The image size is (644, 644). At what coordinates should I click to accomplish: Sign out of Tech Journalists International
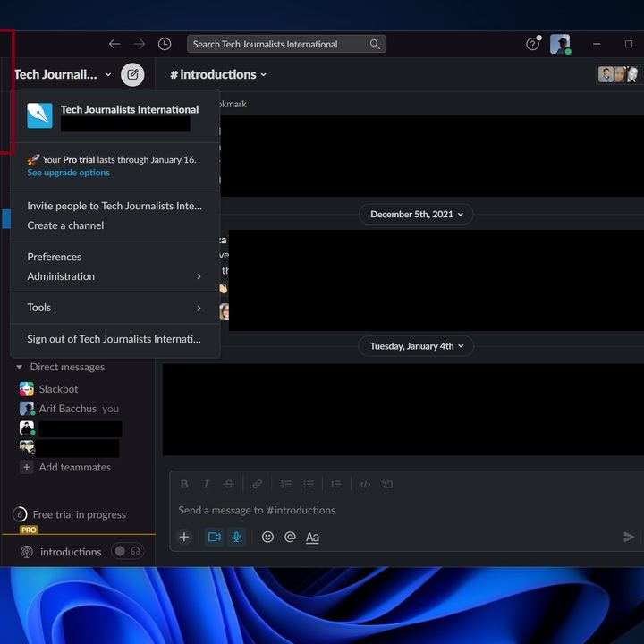tap(114, 339)
